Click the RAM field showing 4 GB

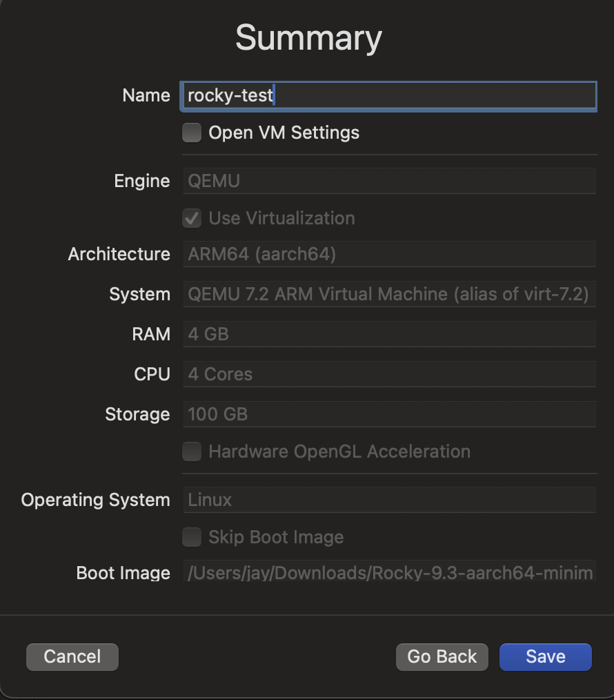click(x=388, y=335)
